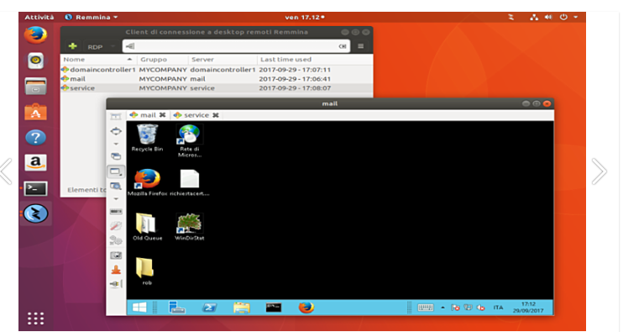Open the Windows Start button in the remote desktop
The width and height of the screenshot is (644, 332).
139,308
